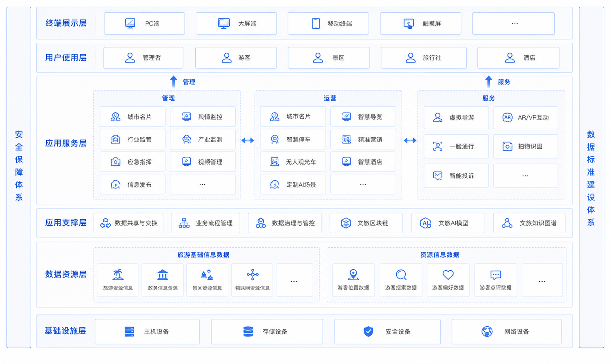Click the 游客位置数据 location pin icon
Viewport: 611px width, 364px height.
click(353, 275)
